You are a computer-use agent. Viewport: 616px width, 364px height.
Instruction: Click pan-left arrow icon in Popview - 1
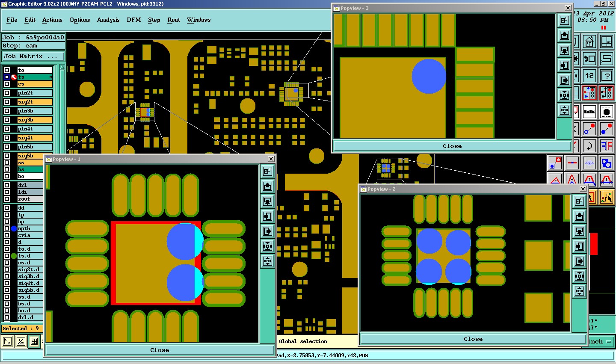tap(268, 216)
